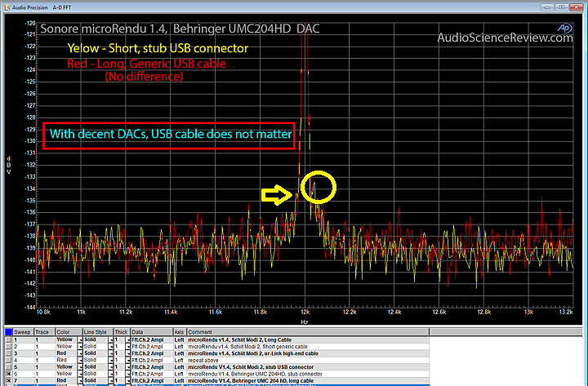
Task: Click the -130 label on the dBV axis
Action: click(30, 141)
